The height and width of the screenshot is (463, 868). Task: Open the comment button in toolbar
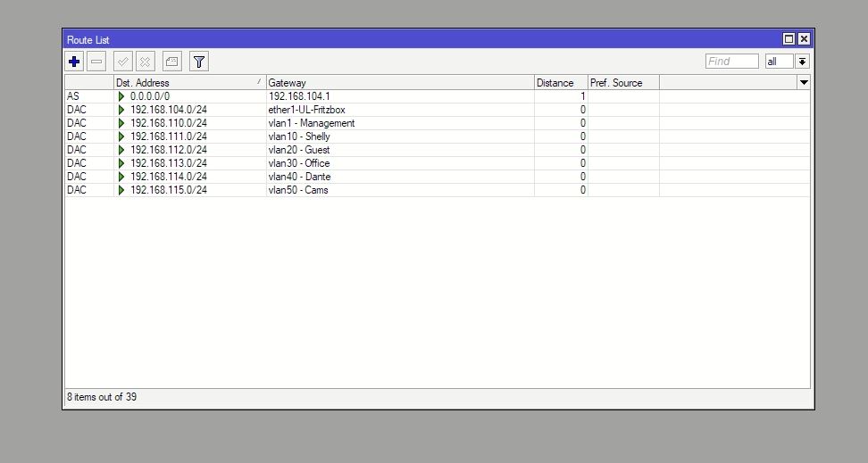click(x=172, y=62)
